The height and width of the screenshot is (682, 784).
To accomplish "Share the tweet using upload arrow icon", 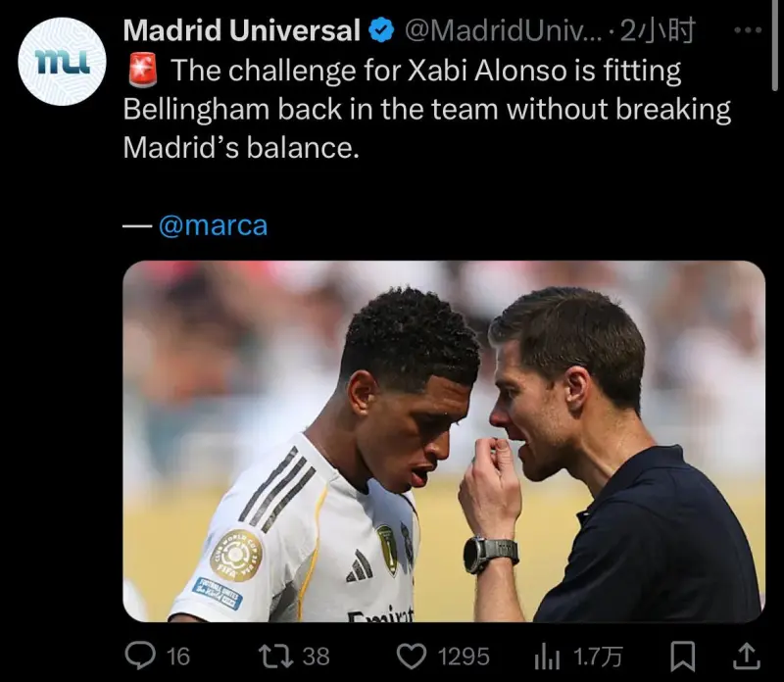I will [746, 656].
